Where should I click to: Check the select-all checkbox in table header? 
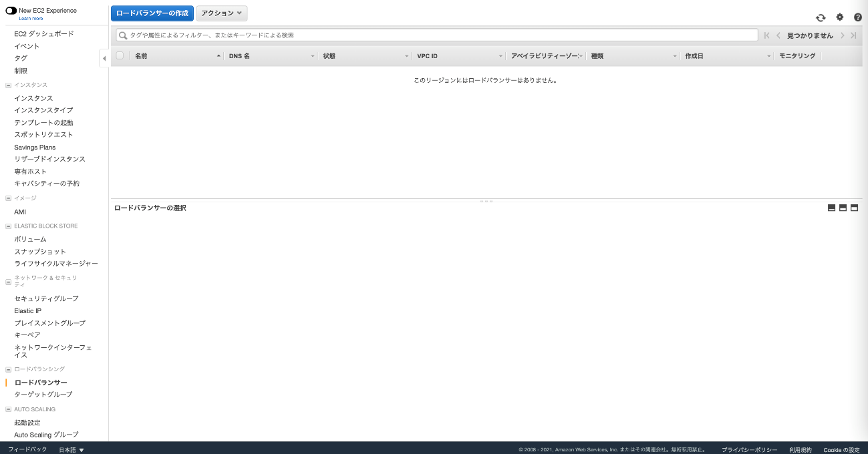120,56
